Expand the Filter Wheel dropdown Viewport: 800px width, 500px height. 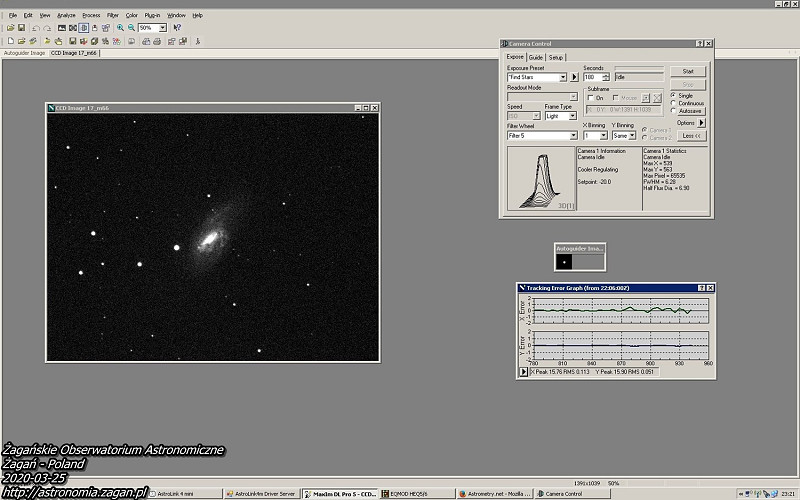(x=573, y=135)
